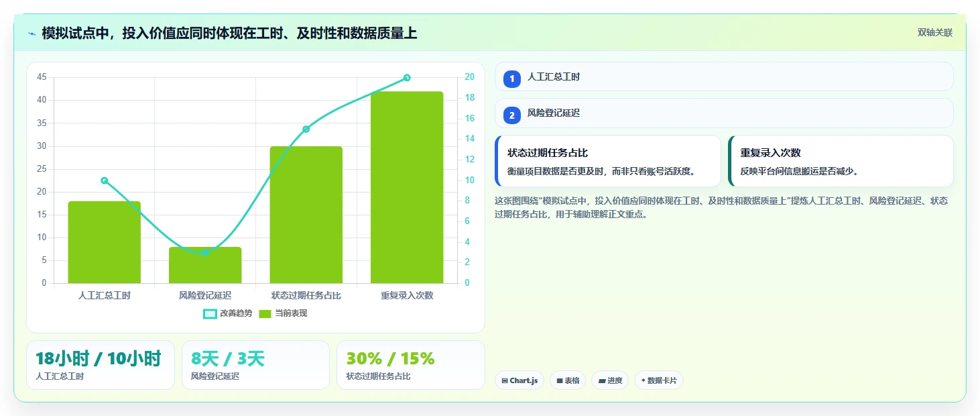This screenshot has height=416, width=980.
Task: Click x-axis label 重复录入次数
Action: click(x=407, y=295)
